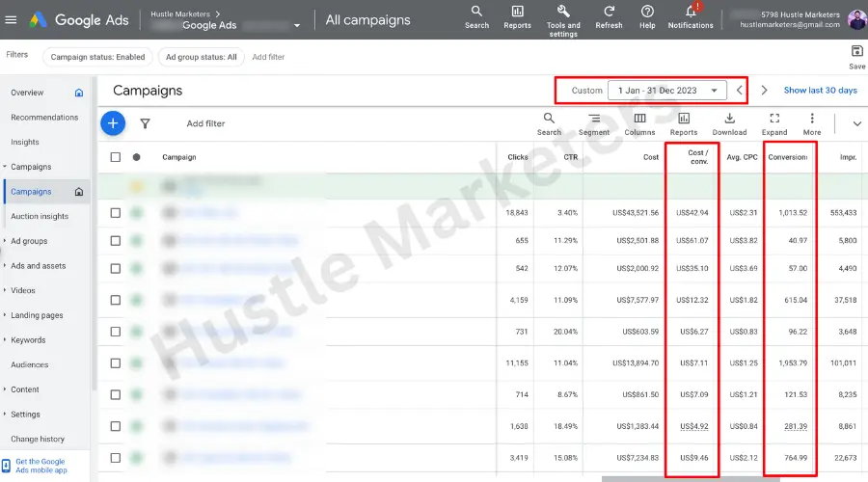Click the Campaign status: Enabled filter chip
This screenshot has height=482, width=868.
tap(97, 57)
